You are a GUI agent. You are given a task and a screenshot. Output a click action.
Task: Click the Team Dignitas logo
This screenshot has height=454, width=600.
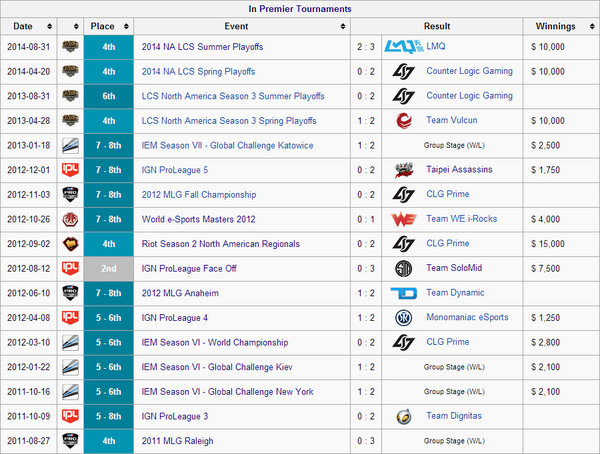tap(404, 416)
